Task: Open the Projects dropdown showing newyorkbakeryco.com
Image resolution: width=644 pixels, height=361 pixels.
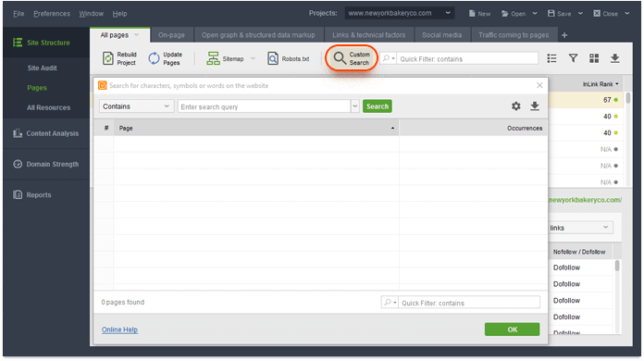Action: point(399,13)
